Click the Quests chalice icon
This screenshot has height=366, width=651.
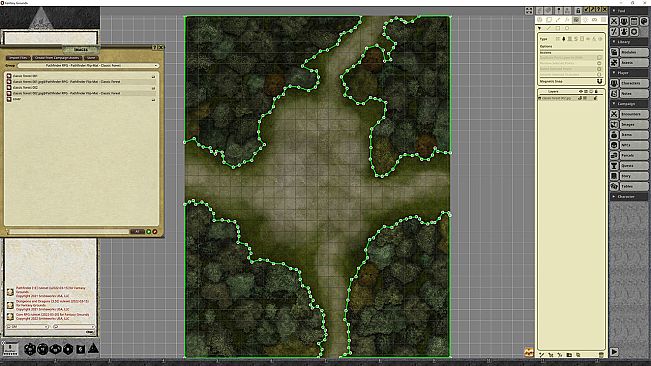[614, 166]
